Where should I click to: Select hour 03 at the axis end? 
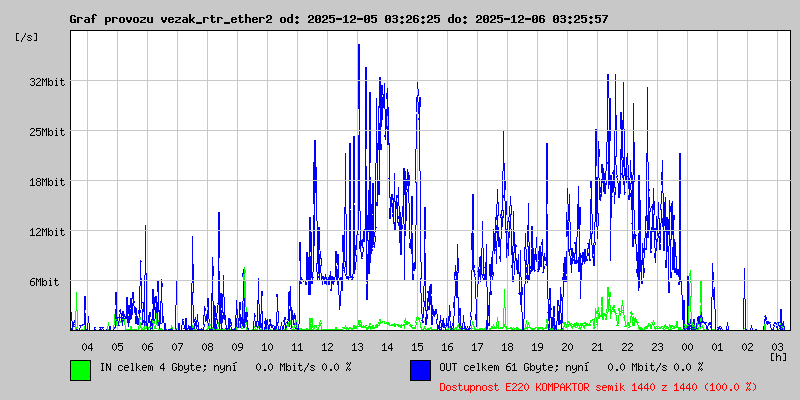(x=777, y=346)
